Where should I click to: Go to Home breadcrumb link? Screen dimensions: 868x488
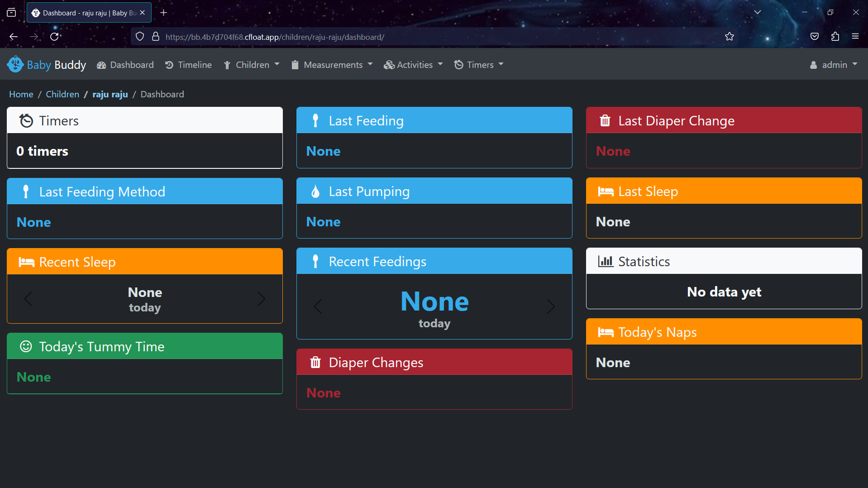point(21,94)
